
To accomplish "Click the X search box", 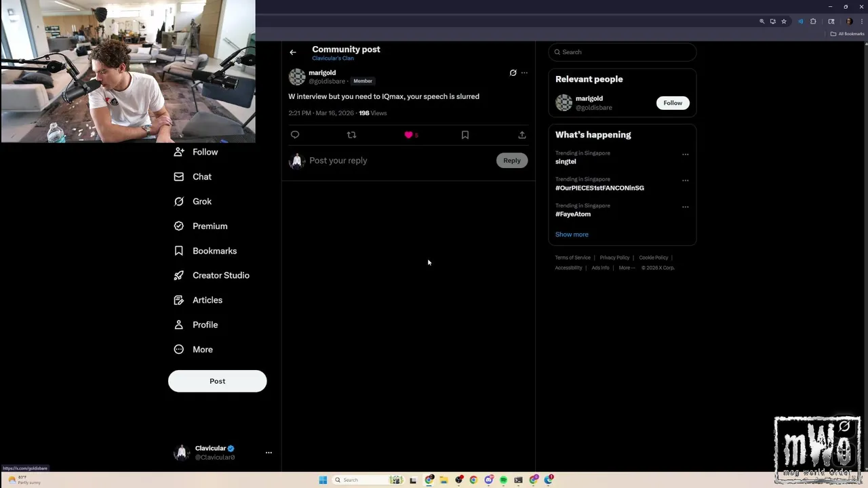I will pyautogui.click(x=623, y=52).
